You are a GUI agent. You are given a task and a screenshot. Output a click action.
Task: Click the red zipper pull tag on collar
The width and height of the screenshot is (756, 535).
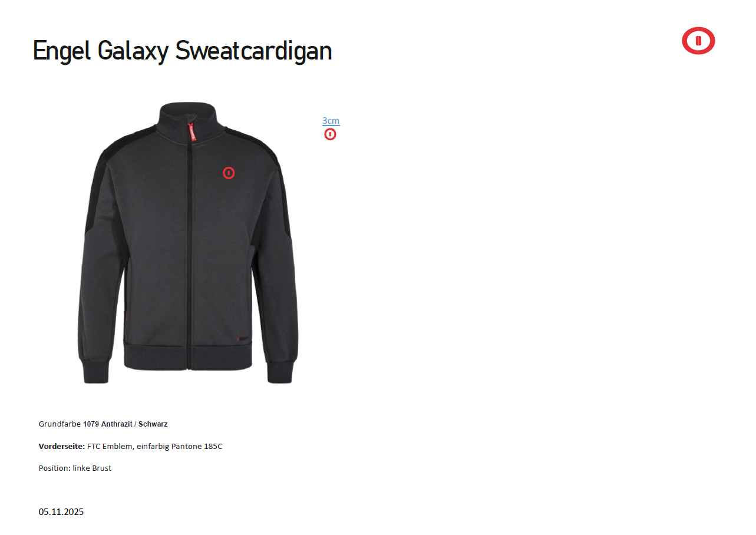coord(191,131)
